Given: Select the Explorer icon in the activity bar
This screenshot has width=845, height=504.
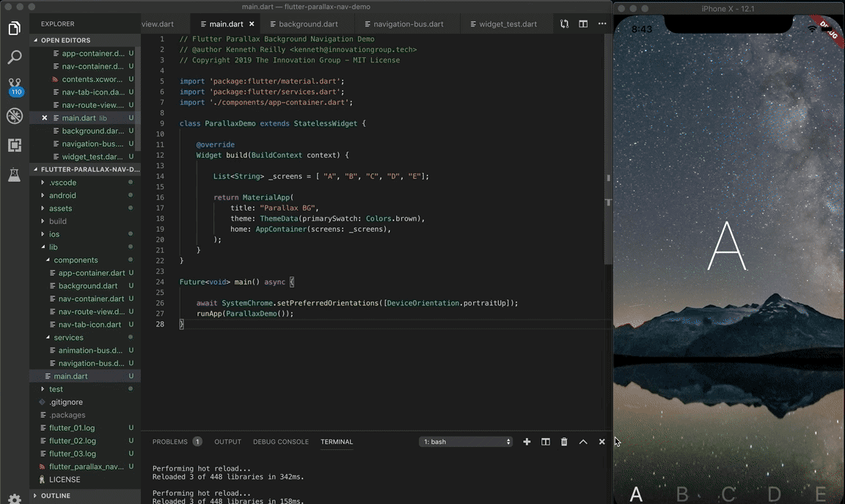Looking at the screenshot, I should tap(15, 28).
